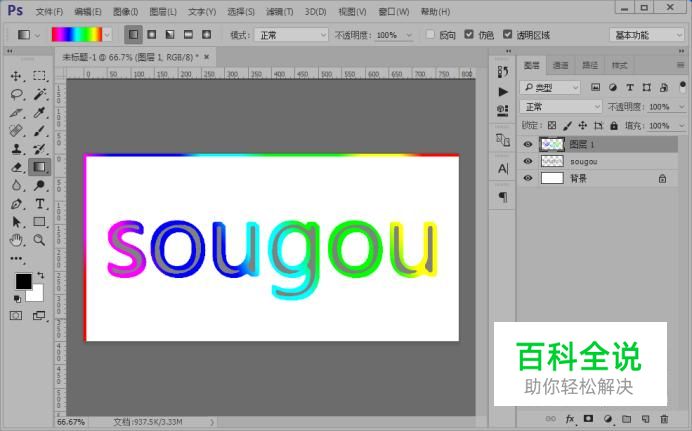The image size is (692, 431).
Task: Select the Eraser tool
Action: click(16, 167)
